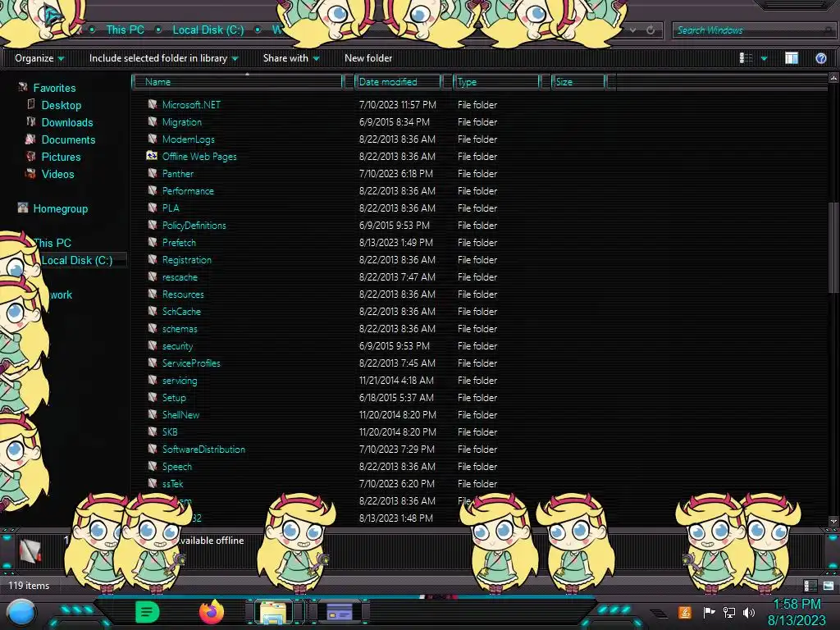The height and width of the screenshot is (630, 840).
Task: Select the ShellNew folder name
Action: pyautogui.click(x=180, y=414)
